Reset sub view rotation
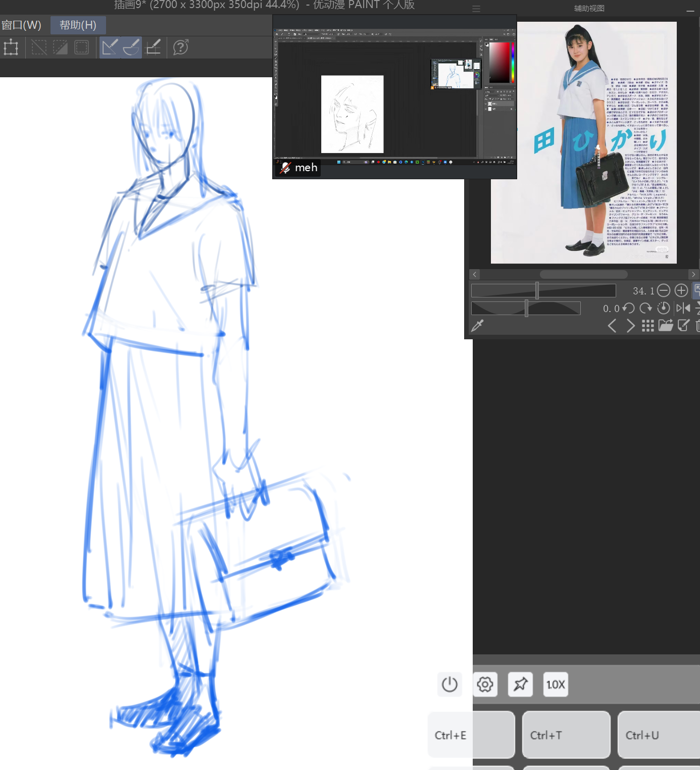The image size is (700, 770). coord(664,308)
